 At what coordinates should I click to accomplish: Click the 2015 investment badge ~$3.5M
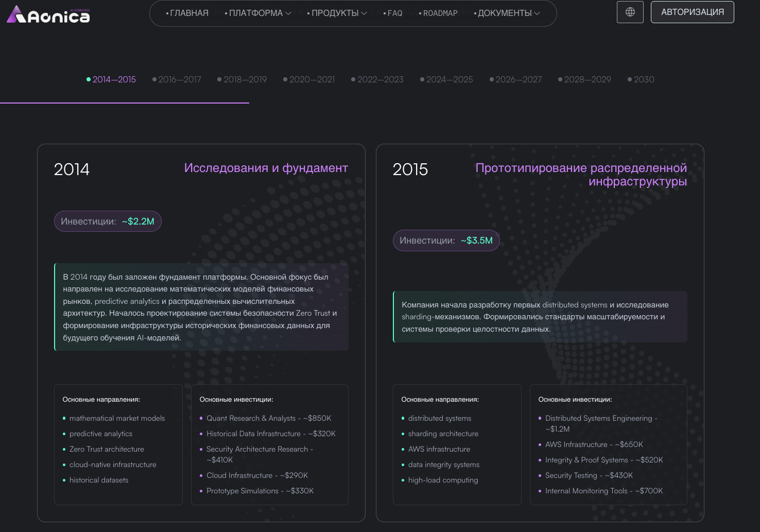coord(446,241)
